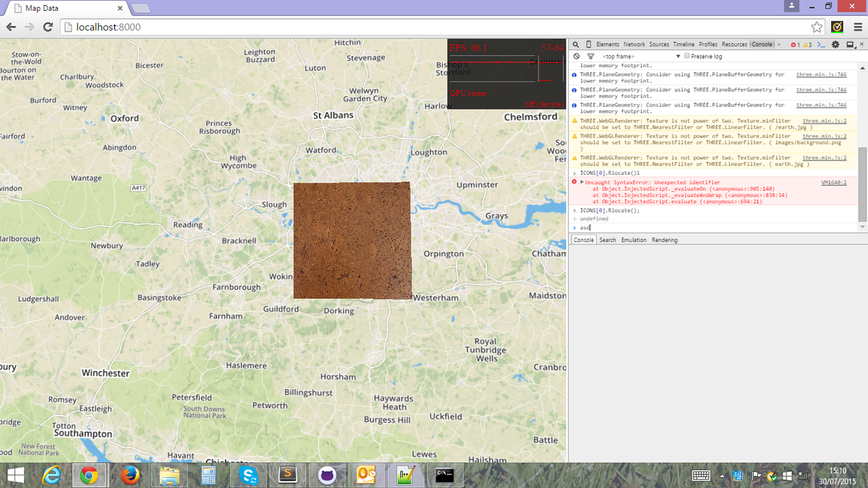Open the drawer Rendering tab
Screen dimensions: 868x488
[665, 240]
